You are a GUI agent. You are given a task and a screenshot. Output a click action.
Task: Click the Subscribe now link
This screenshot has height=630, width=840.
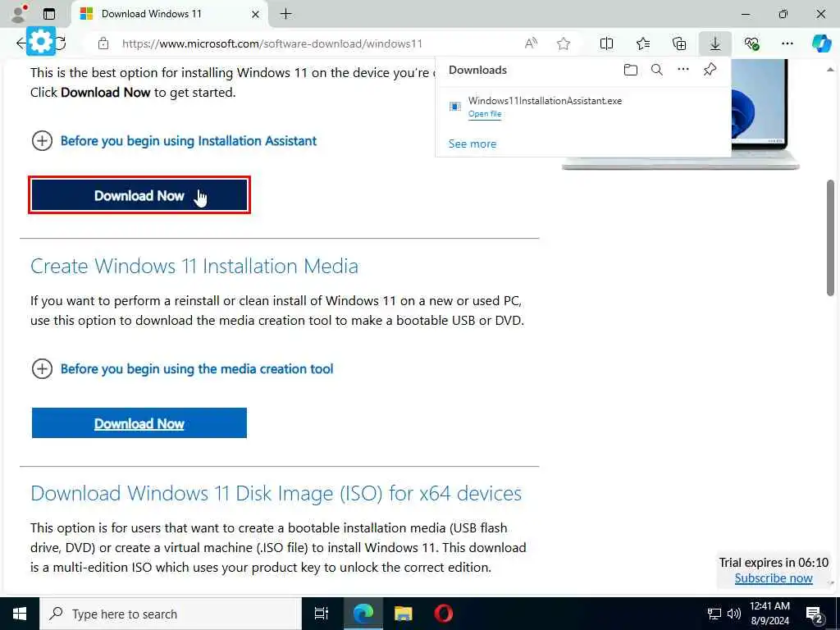(774, 578)
